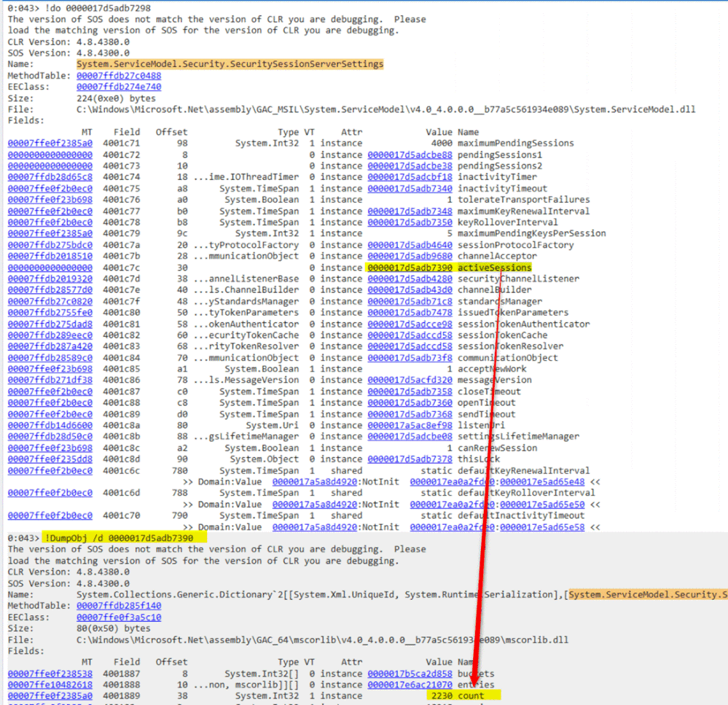Open MT link 00007ffdb28577d0 for channelBuilder
The width and height of the screenshot is (728, 705).
tap(50, 290)
